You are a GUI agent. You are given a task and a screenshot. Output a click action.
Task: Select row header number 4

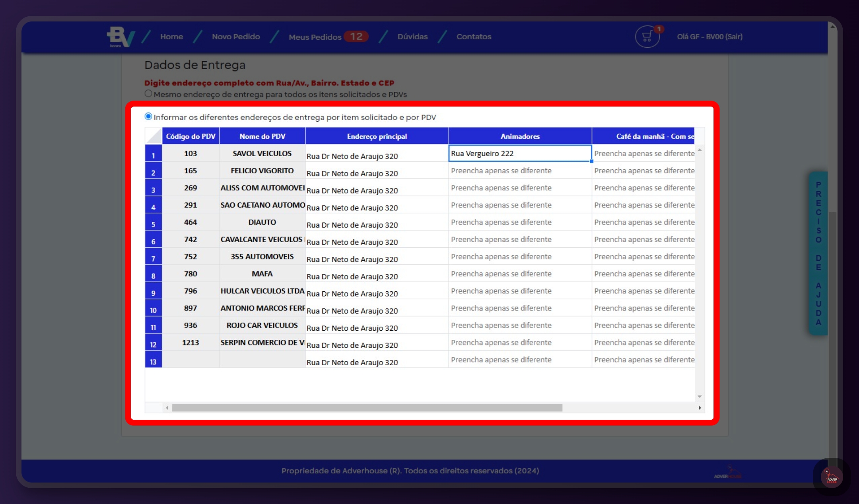pos(154,205)
